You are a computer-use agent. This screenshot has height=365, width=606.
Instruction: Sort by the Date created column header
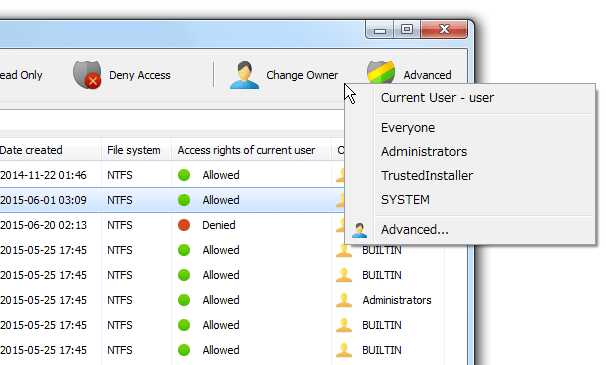click(31, 150)
